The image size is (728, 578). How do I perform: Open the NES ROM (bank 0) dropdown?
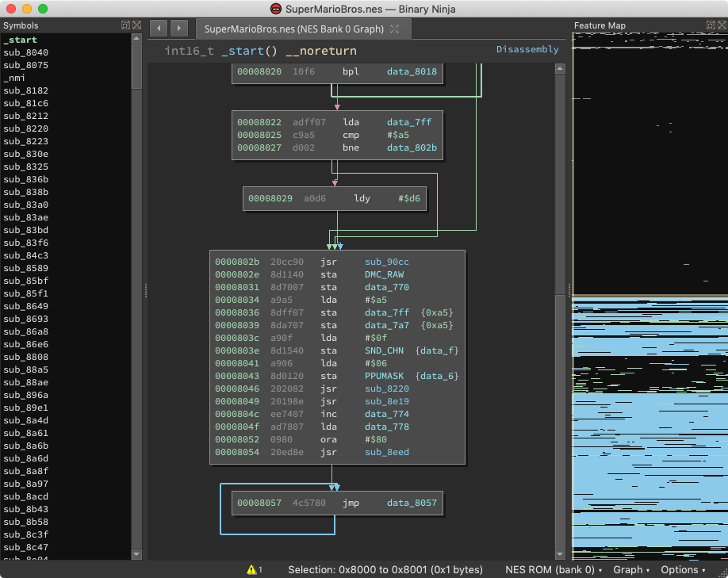point(554,569)
